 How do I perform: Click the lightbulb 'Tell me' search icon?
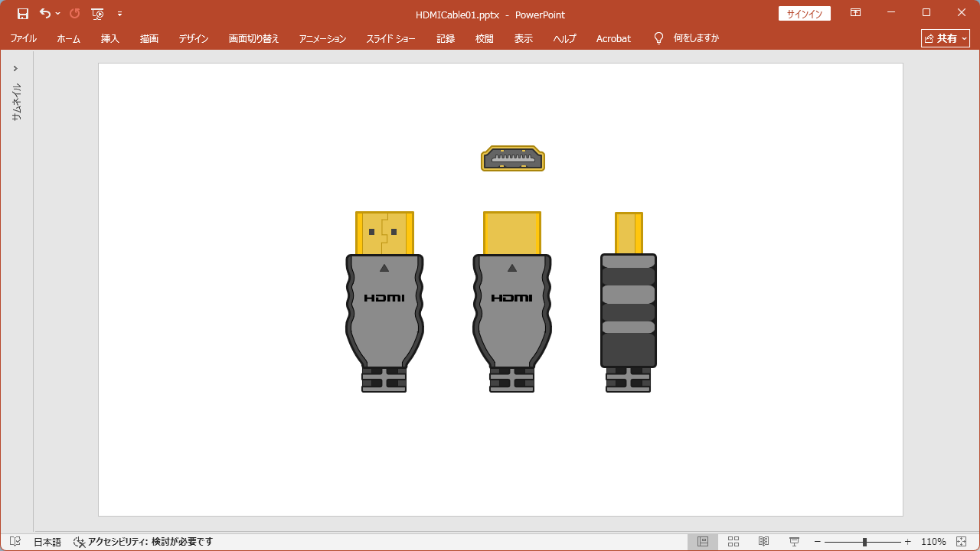[658, 38]
